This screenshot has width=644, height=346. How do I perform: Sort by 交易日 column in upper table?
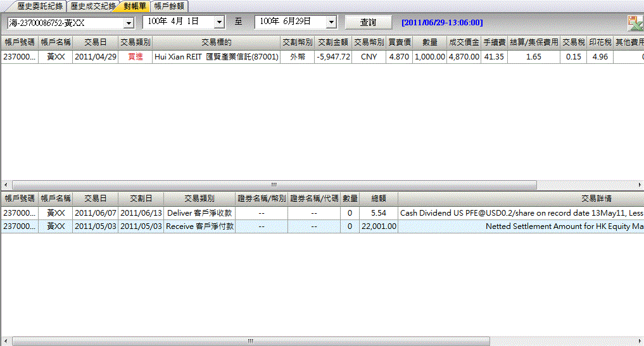click(x=96, y=42)
